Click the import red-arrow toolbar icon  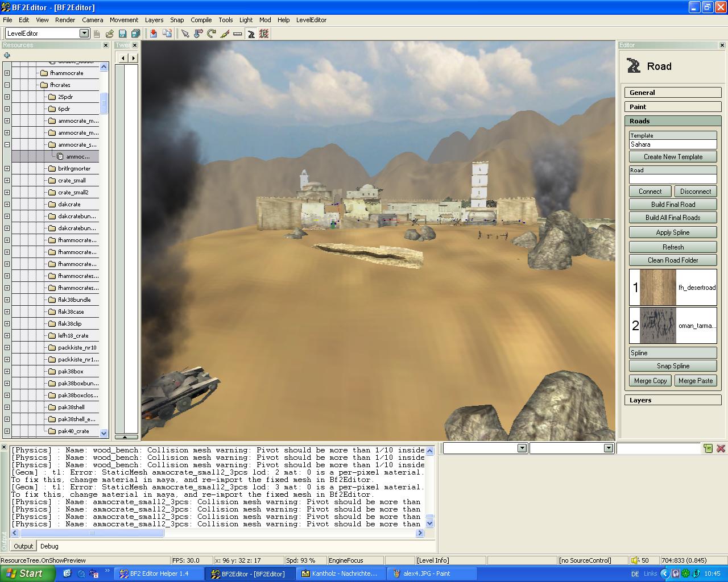tap(154, 34)
